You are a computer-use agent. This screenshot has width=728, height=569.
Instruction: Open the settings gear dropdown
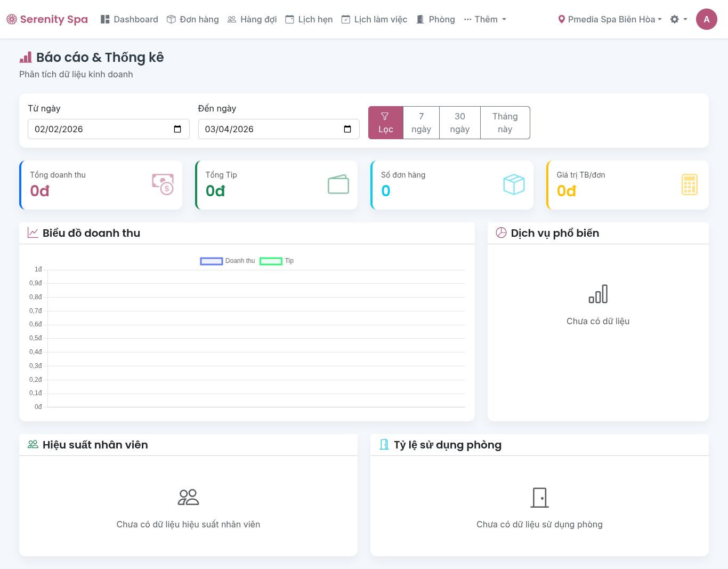pos(678,19)
